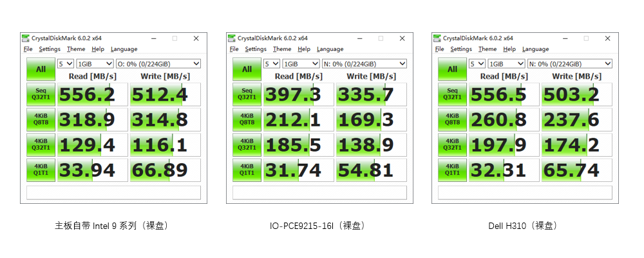Image resolution: width=644 pixels, height=258 pixels.
Task: Open the Theme menu in the IO-PCE9215-16I window
Action: [x=282, y=49]
